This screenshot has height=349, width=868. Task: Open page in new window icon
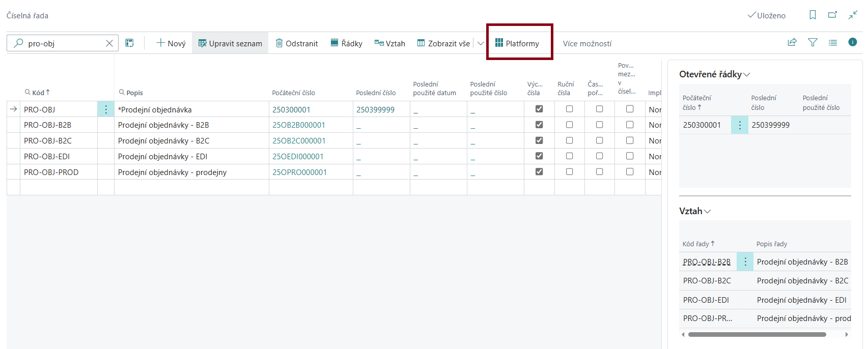[x=832, y=15]
